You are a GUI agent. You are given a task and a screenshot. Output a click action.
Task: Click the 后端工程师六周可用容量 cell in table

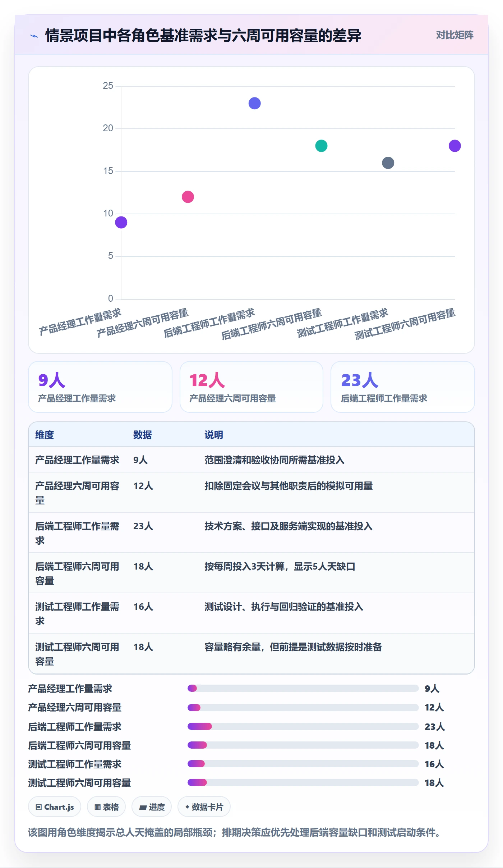pyautogui.click(x=77, y=573)
